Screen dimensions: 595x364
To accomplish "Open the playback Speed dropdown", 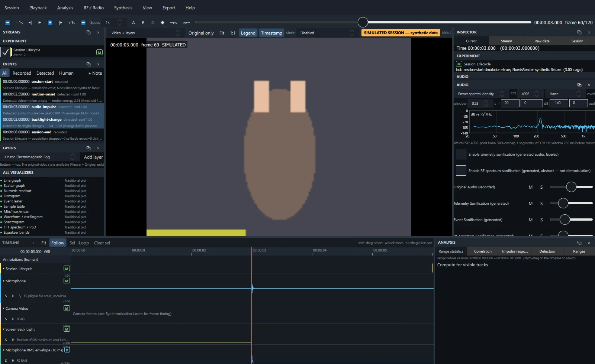I will pos(113,23).
